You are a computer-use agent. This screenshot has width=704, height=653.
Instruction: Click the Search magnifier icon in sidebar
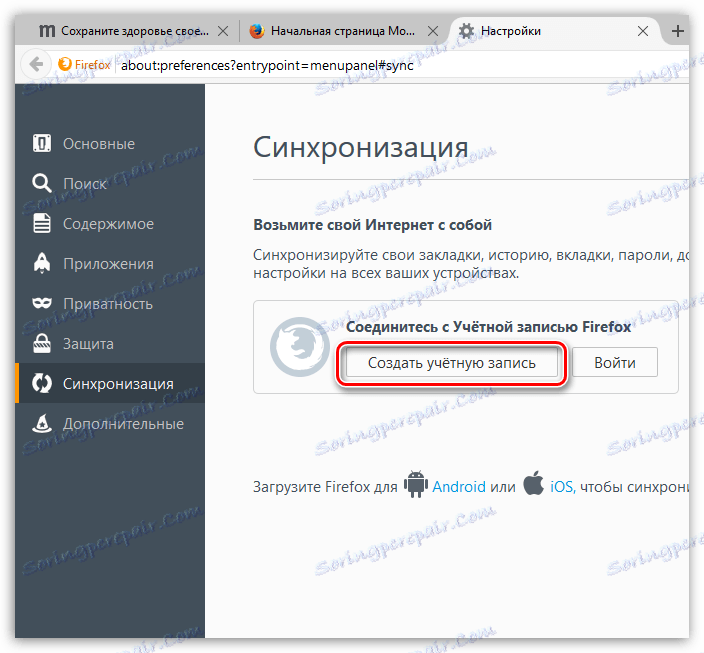coord(42,183)
